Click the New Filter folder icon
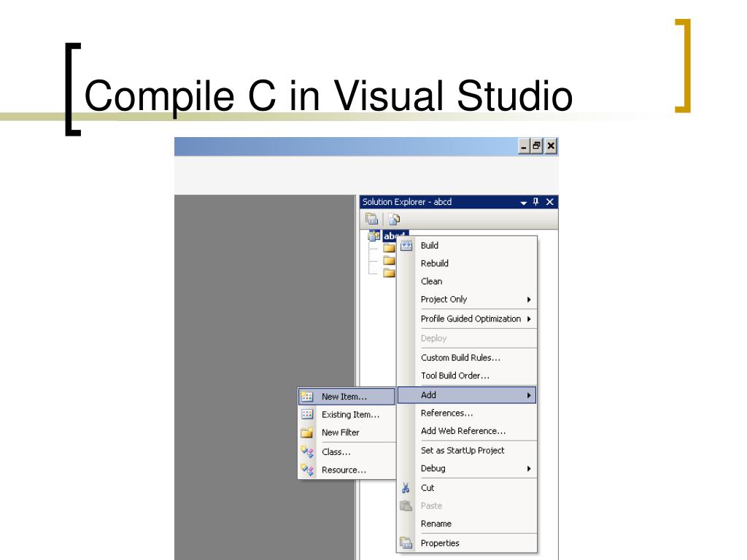 (307, 432)
